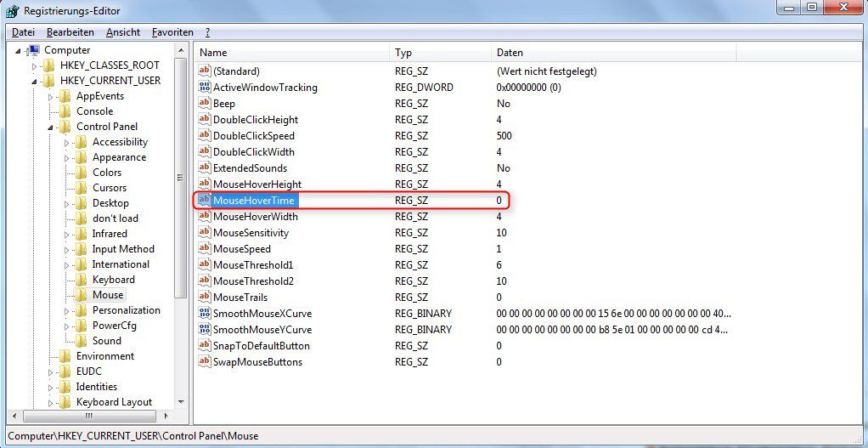
Task: Click the MouseHoverTime string value icon
Action: pos(205,201)
